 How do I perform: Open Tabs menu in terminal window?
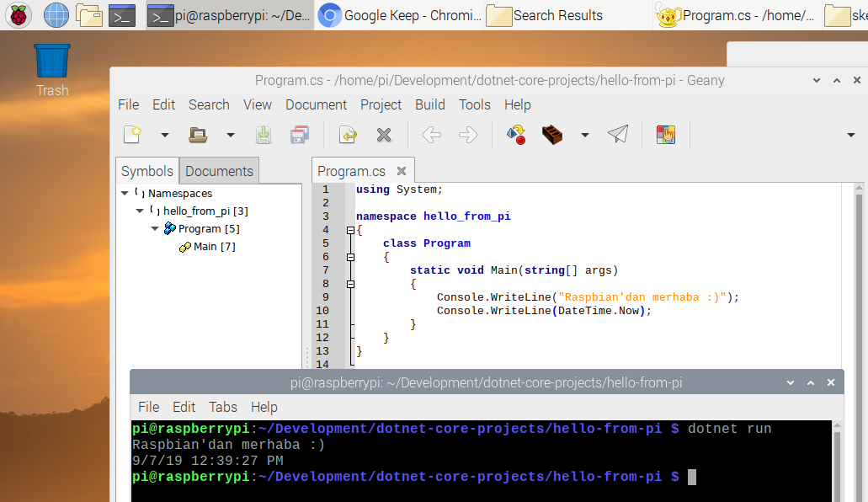223,407
